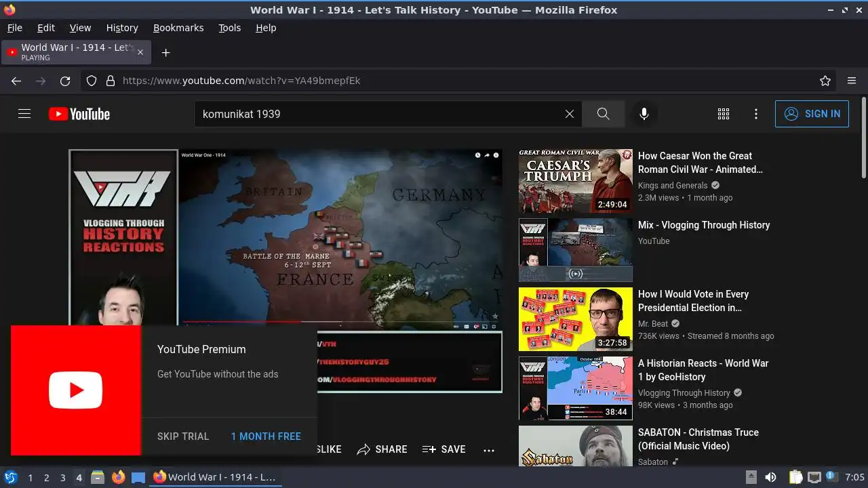Open the File menu
Screen dimensions: 868x488
(x=14, y=28)
